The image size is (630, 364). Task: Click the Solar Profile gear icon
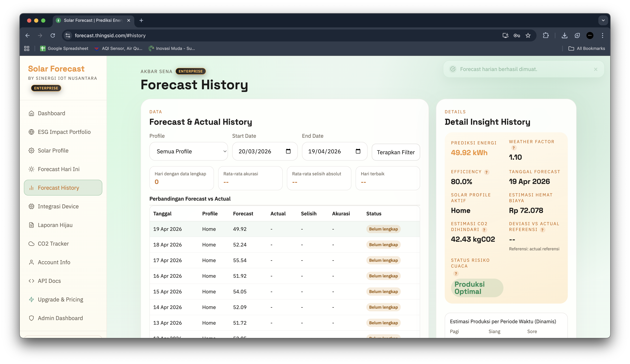(31, 150)
